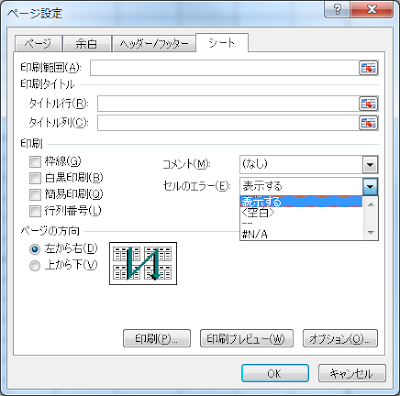Choose -- option in error list
Image resolution: width=400 pixels, height=396 pixels.
301,223
